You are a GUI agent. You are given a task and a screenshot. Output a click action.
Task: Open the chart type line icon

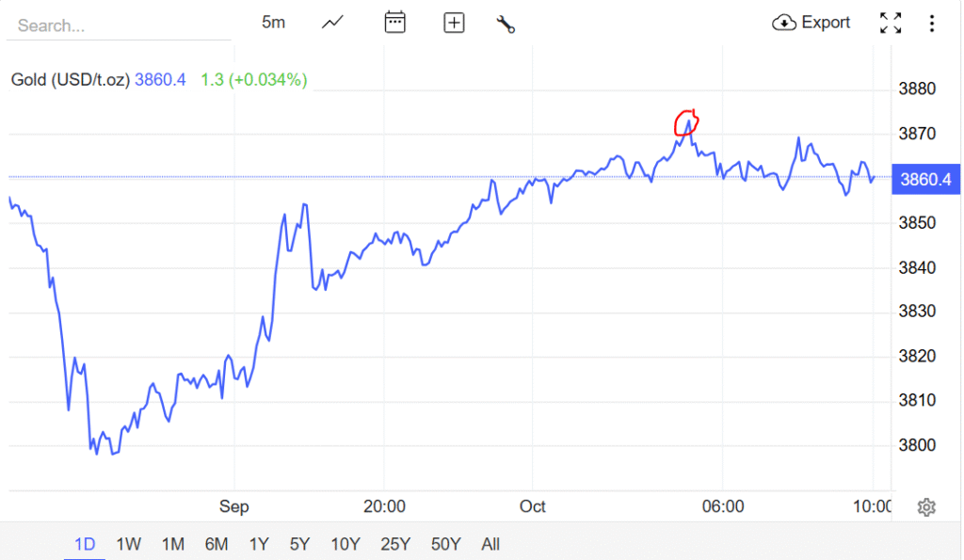point(332,23)
